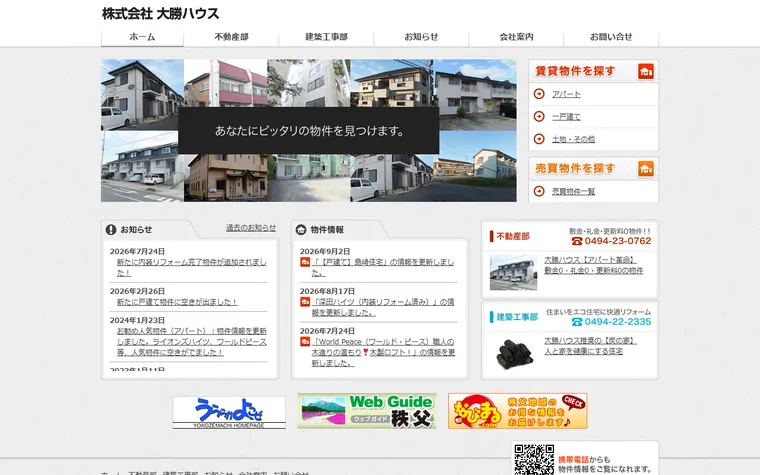The width and height of the screenshot is (760, 475).
Task: Click the arrow icon next to 土地・その他
Action: [x=539, y=139]
